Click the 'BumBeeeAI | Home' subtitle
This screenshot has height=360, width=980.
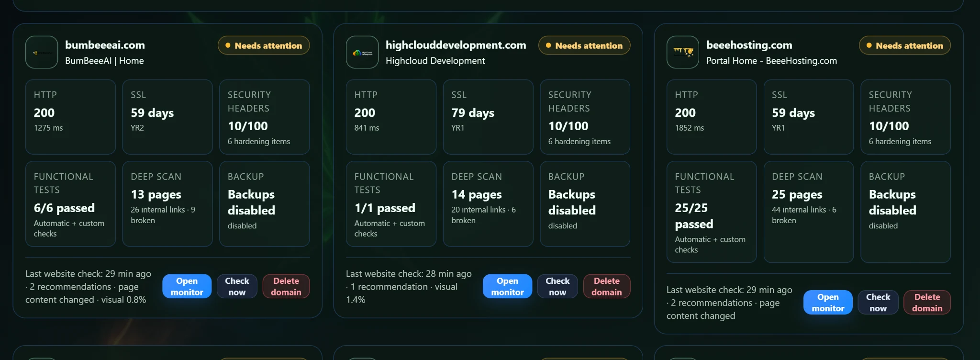tap(104, 61)
